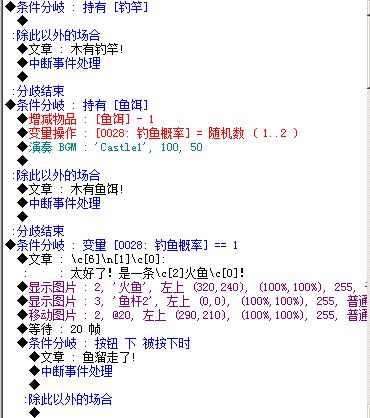Select the 条件分歧 : 持有 [钓竿] command
Viewport: 370px width, 418px height.
(77, 7)
